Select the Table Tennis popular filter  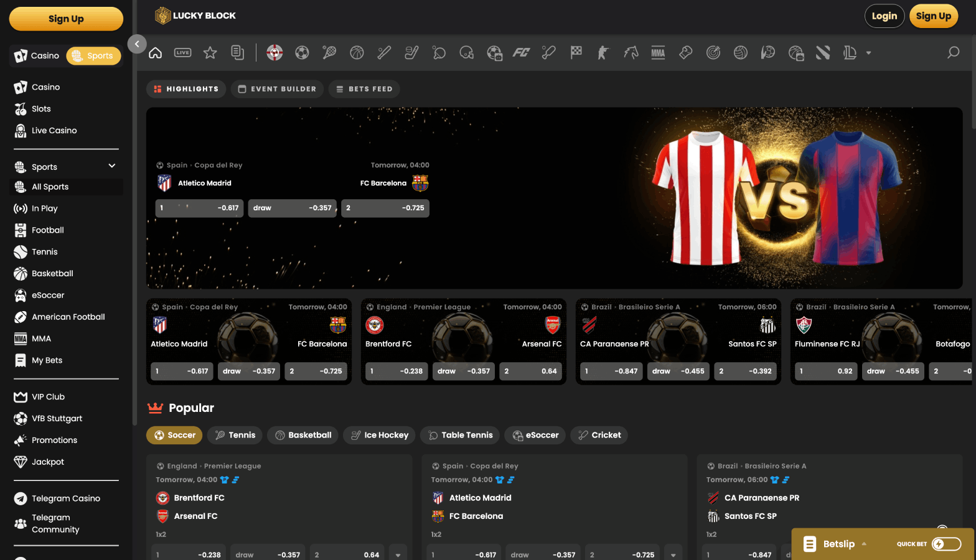click(460, 435)
